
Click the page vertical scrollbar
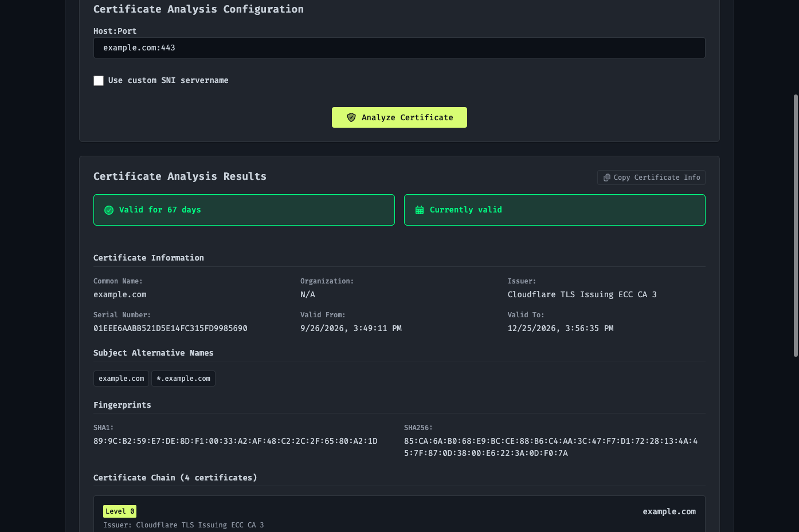[x=796, y=226]
